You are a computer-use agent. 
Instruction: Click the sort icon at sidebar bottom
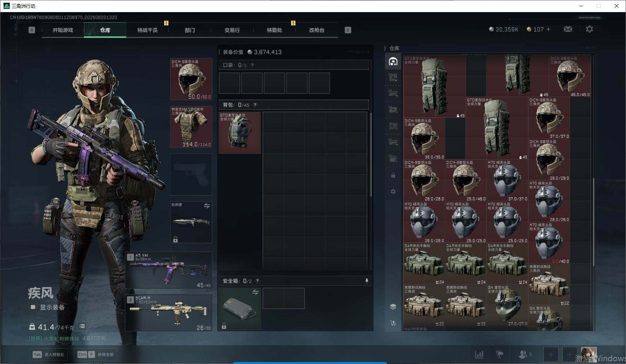pos(393,323)
